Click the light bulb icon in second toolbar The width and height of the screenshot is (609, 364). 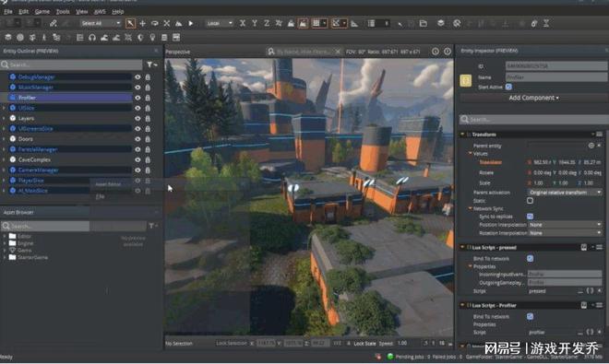152,38
